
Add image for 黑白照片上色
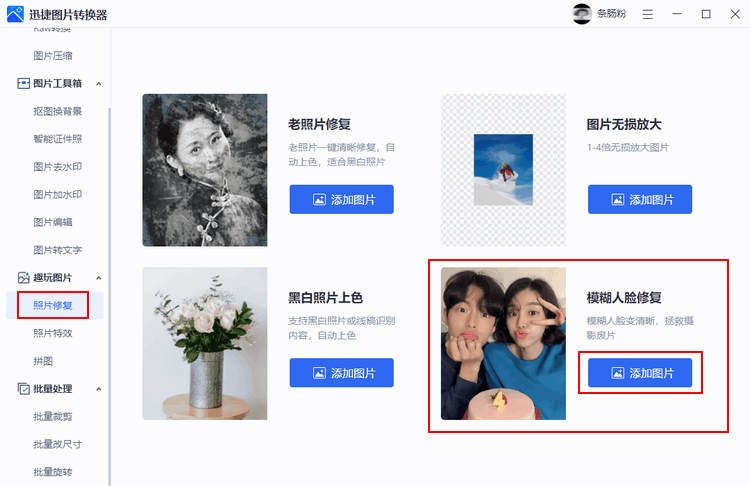point(342,373)
